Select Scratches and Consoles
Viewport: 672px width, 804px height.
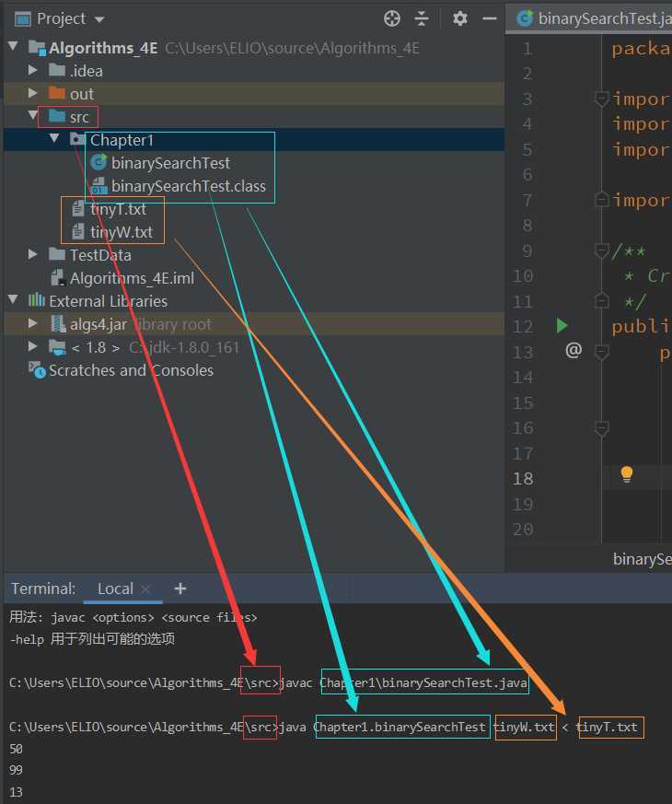[131, 370]
